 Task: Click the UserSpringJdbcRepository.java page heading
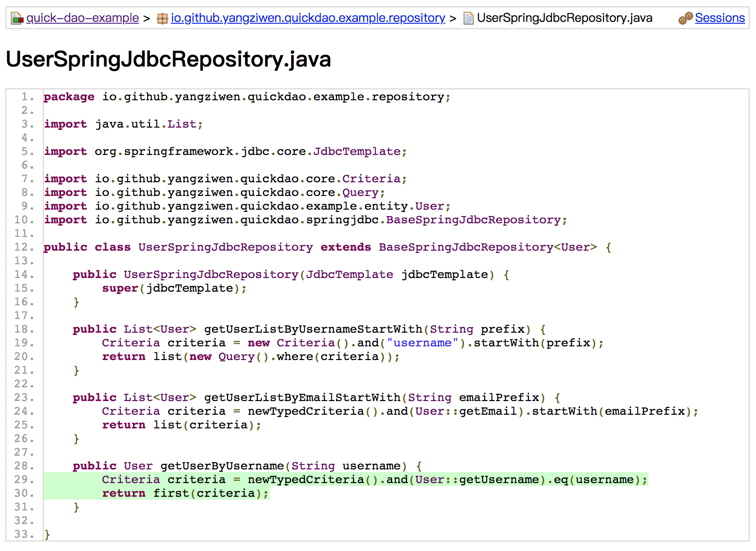click(169, 59)
